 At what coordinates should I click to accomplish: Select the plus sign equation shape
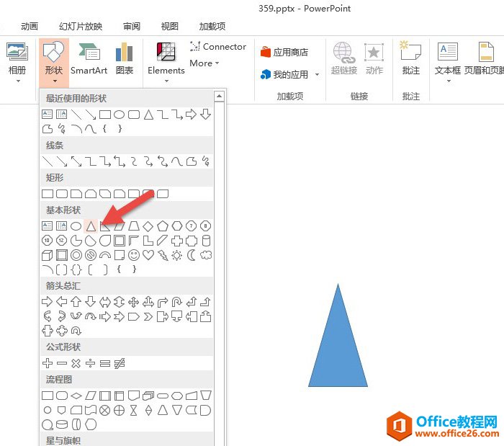(48, 363)
